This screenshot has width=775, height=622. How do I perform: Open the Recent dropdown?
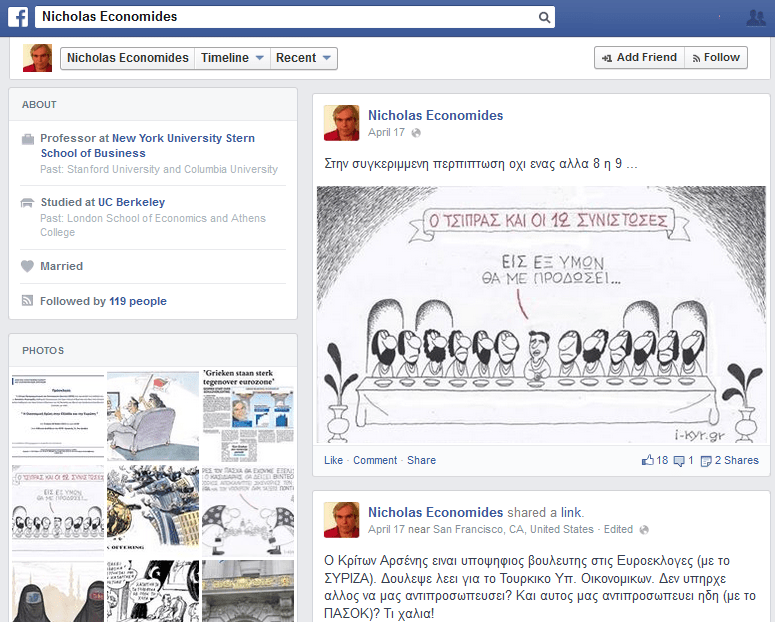[x=303, y=58]
